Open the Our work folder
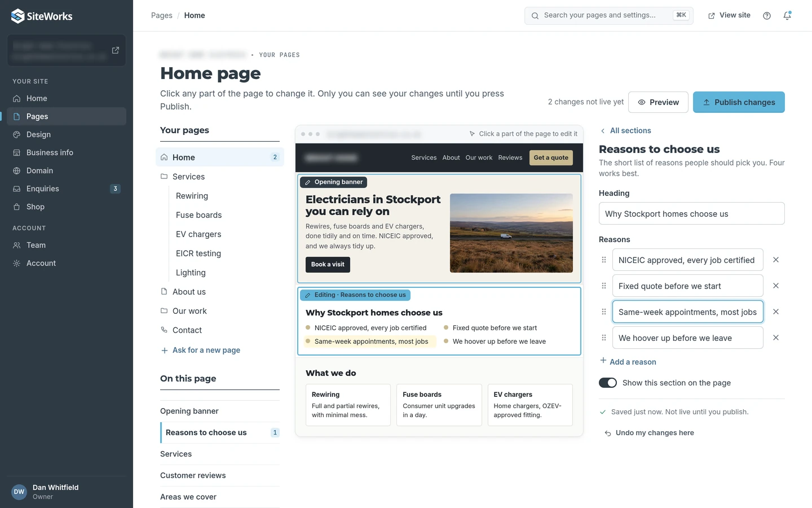 pyautogui.click(x=220, y=311)
